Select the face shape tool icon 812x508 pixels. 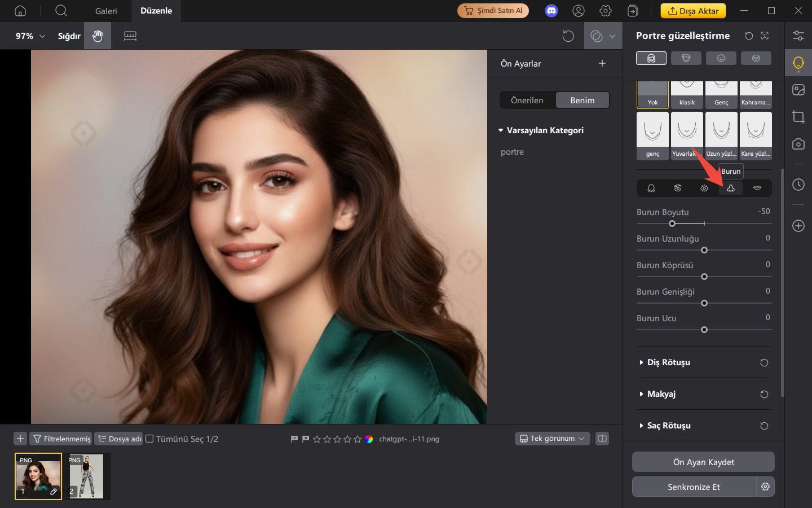[651, 188]
